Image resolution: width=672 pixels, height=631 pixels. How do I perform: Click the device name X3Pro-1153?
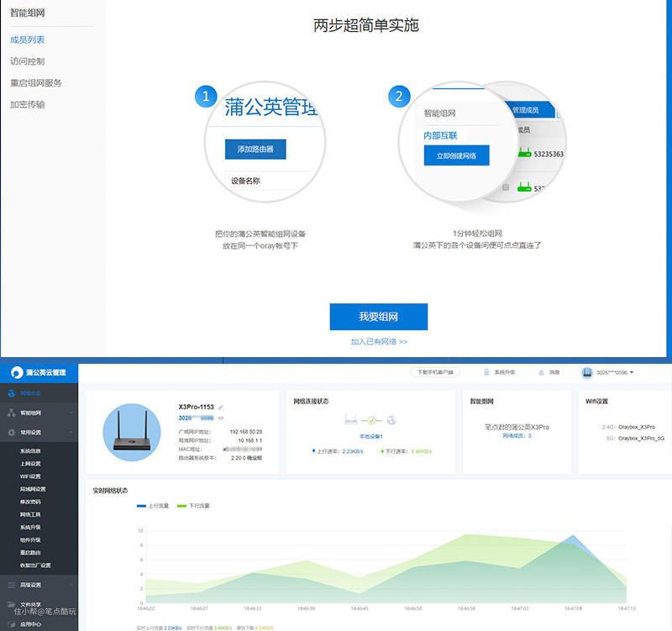tap(196, 407)
